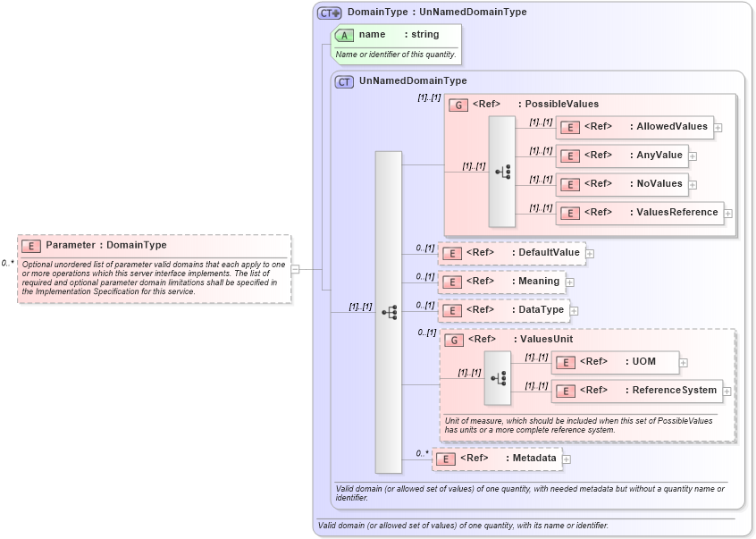Screen dimensions: 756x539
Task: Select the ': ReferenceSystem' label
Action: click(671, 390)
